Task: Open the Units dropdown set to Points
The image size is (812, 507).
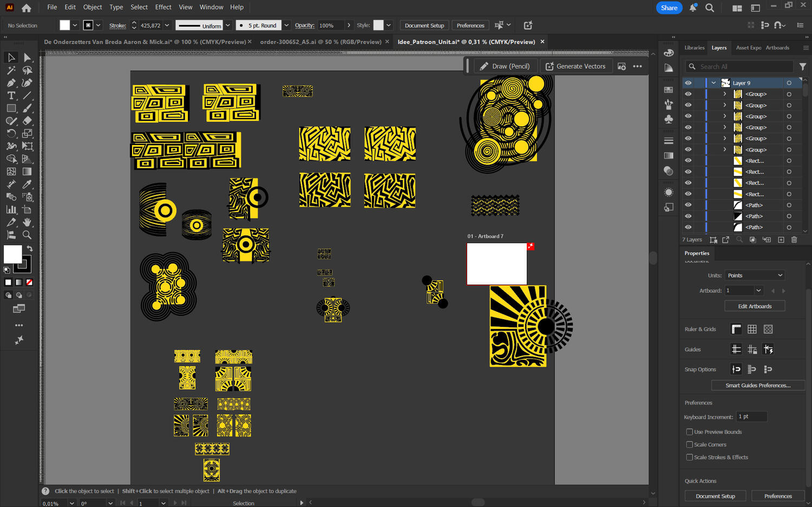Action: point(754,275)
